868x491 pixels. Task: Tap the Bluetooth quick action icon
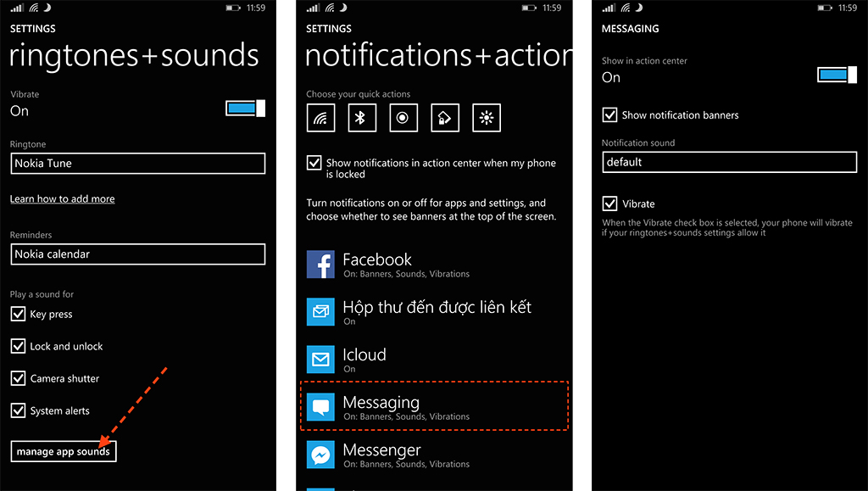(x=362, y=118)
